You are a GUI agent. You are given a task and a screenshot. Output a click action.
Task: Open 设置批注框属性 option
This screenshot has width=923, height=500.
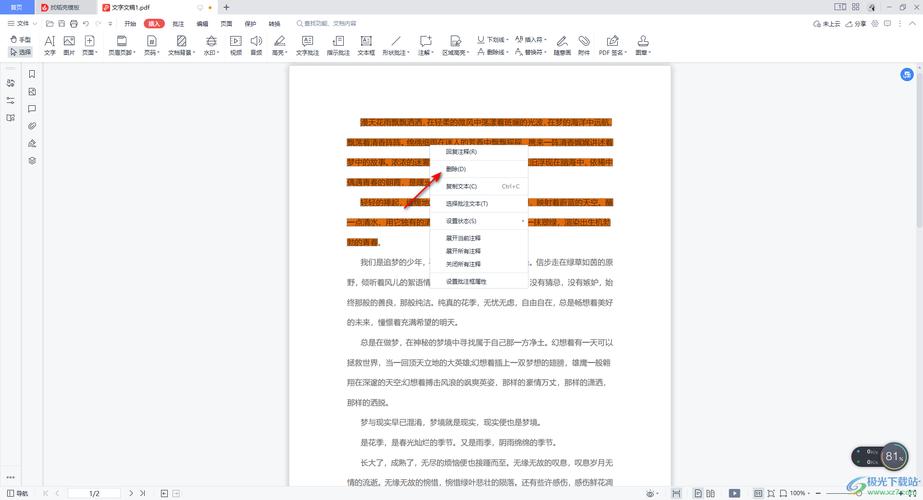click(x=466, y=282)
